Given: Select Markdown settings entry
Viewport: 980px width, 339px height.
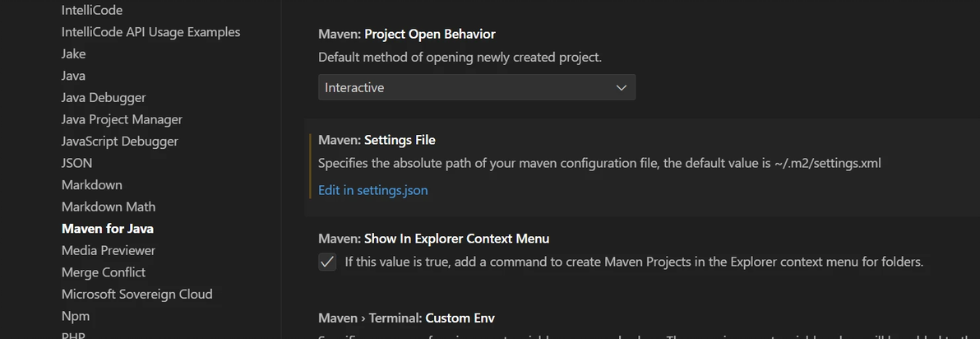Looking at the screenshot, I should coord(91,184).
